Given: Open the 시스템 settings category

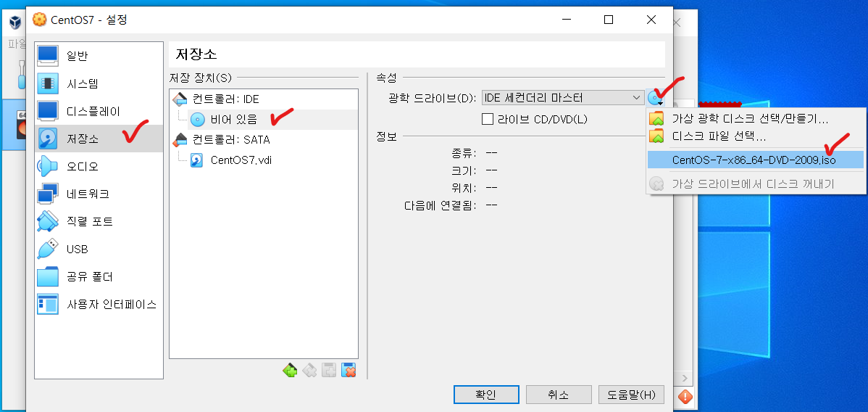Looking at the screenshot, I should tap(99, 83).
